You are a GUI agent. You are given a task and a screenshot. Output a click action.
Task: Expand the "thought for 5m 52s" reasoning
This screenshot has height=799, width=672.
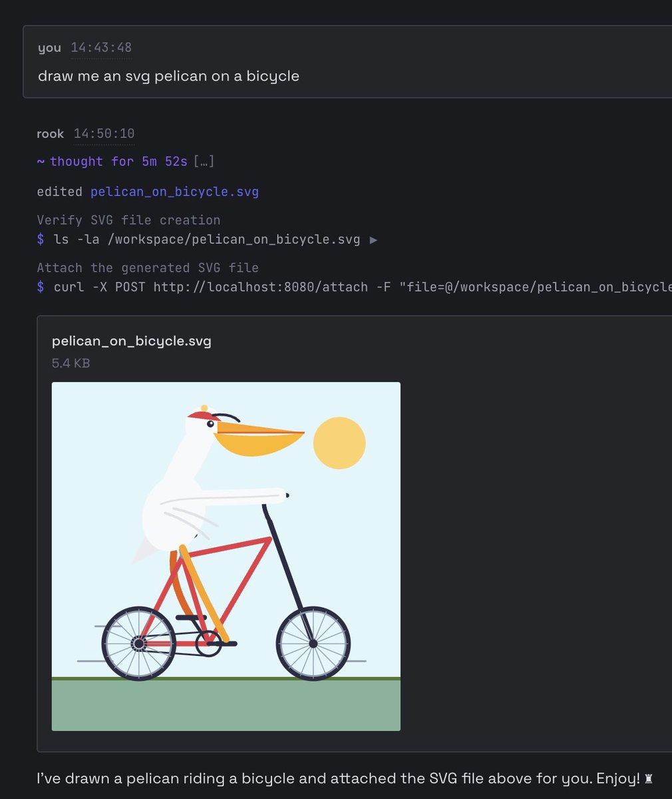(x=118, y=161)
